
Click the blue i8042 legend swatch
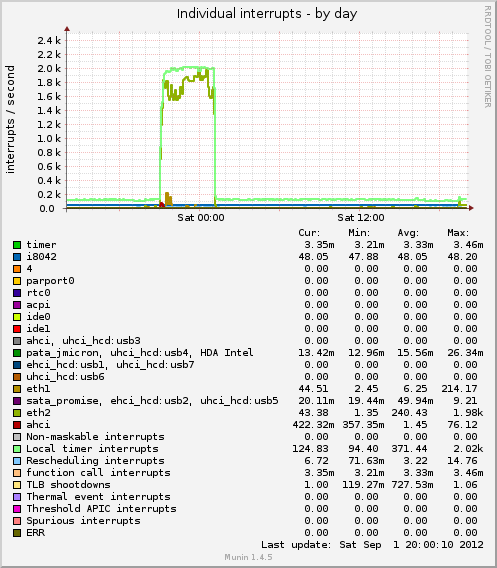pos(17,257)
